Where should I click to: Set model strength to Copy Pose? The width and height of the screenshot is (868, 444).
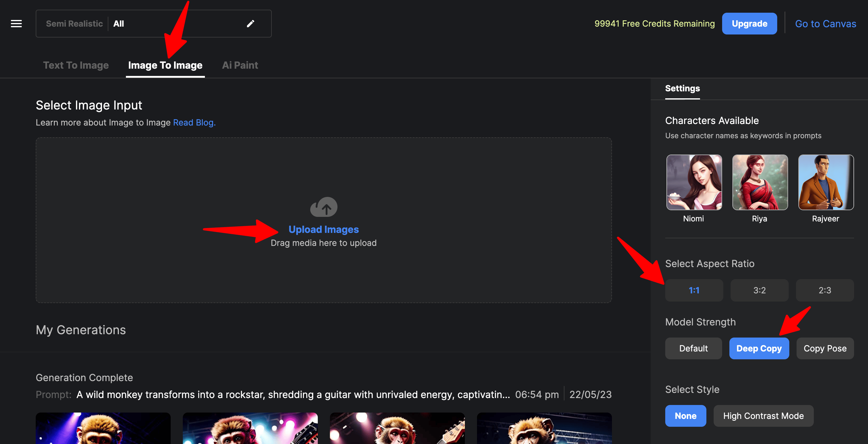click(x=824, y=348)
